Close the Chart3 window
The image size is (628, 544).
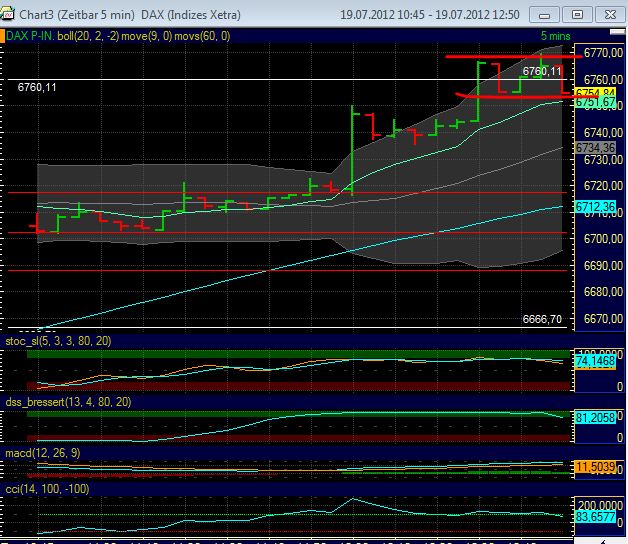pyautogui.click(x=610, y=15)
